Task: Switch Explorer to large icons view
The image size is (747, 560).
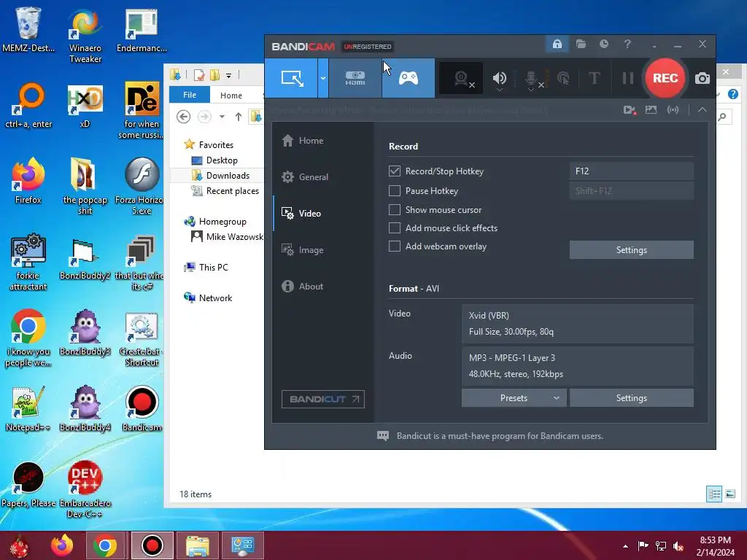Action: 729,494
